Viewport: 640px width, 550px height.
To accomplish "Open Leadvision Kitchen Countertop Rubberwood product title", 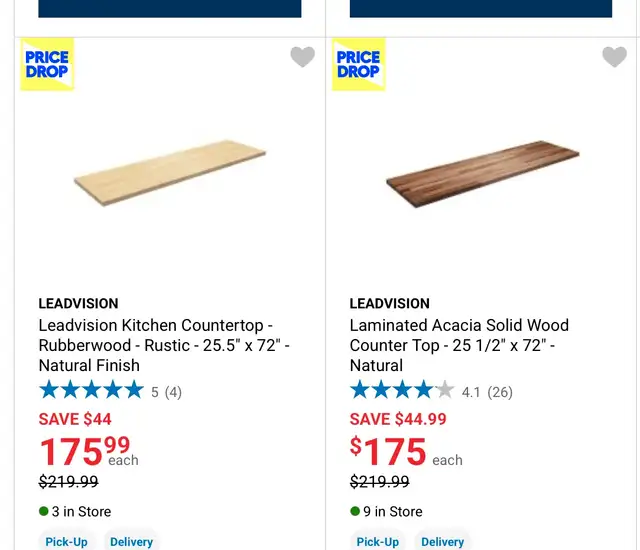I will [164, 345].
